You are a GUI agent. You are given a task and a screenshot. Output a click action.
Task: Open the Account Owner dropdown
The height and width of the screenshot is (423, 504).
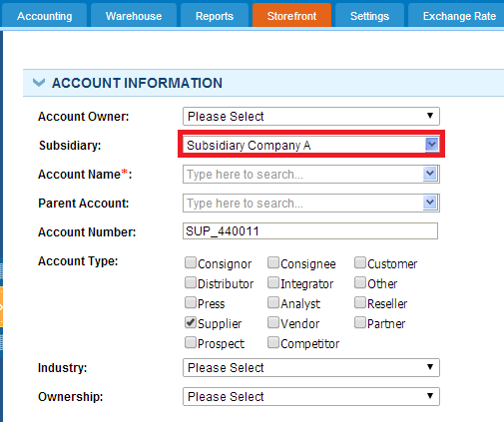311,116
